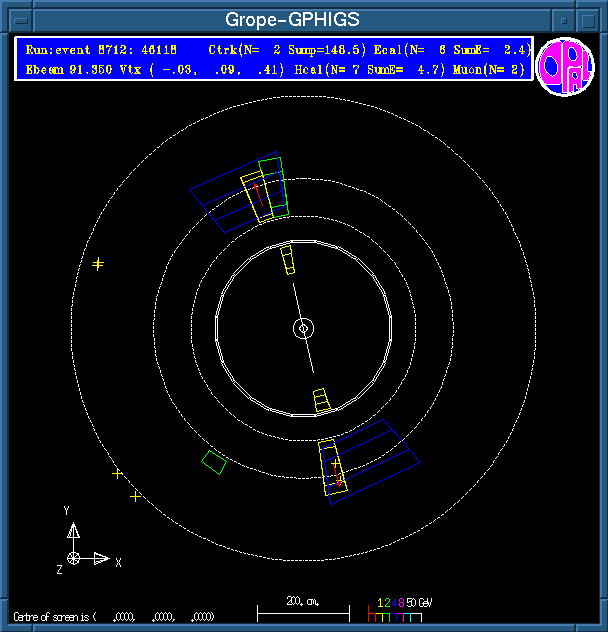This screenshot has height=632, width=608.
Task: Click the central interaction vertex circle
Action: (303, 328)
